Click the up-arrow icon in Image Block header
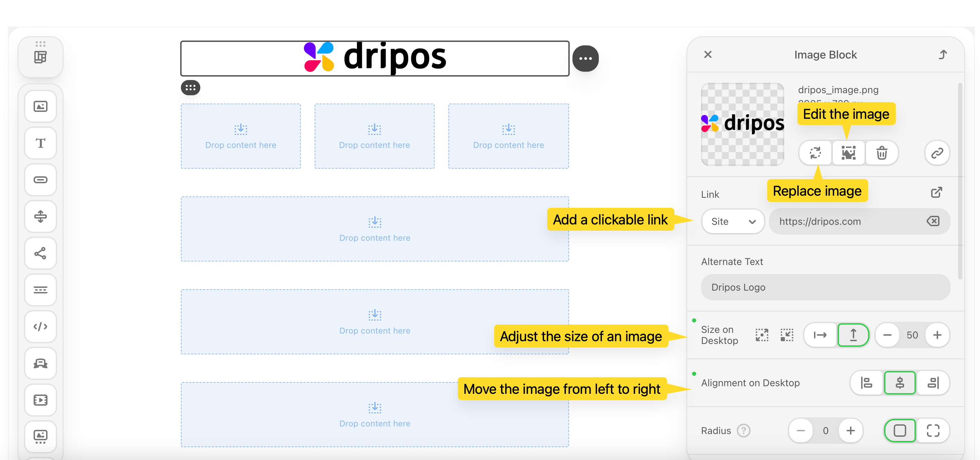Viewport: 980px width, 460px height. click(942, 55)
